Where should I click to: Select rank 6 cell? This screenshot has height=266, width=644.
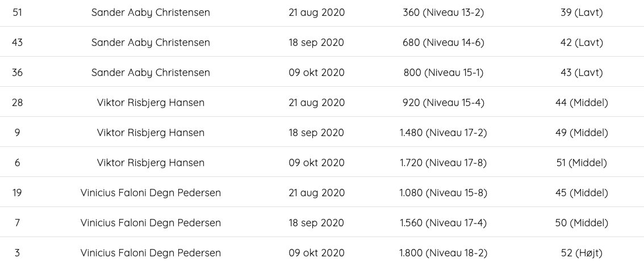tap(17, 163)
